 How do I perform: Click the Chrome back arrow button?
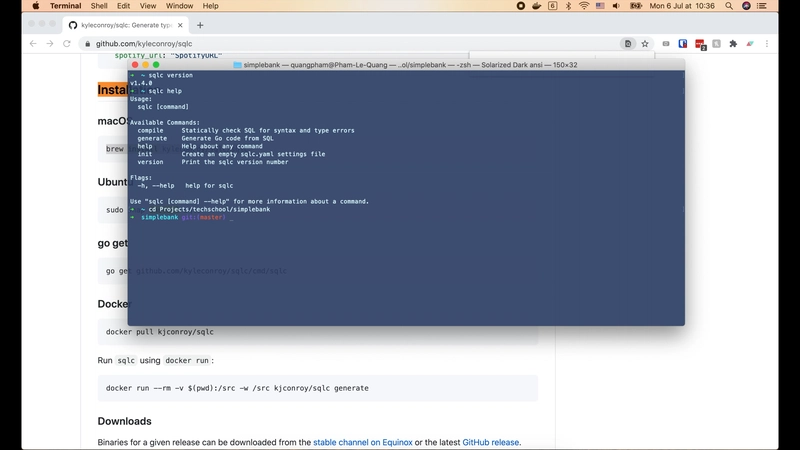click(33, 44)
